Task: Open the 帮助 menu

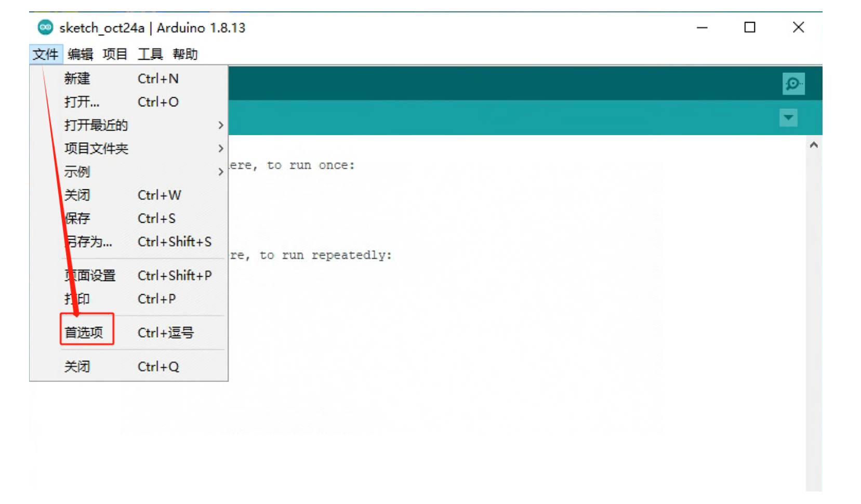Action: tap(186, 54)
